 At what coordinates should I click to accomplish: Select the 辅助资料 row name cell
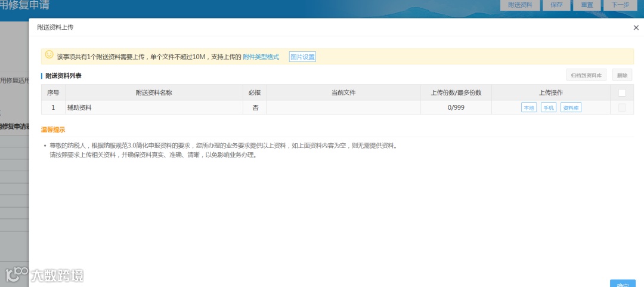(x=154, y=108)
